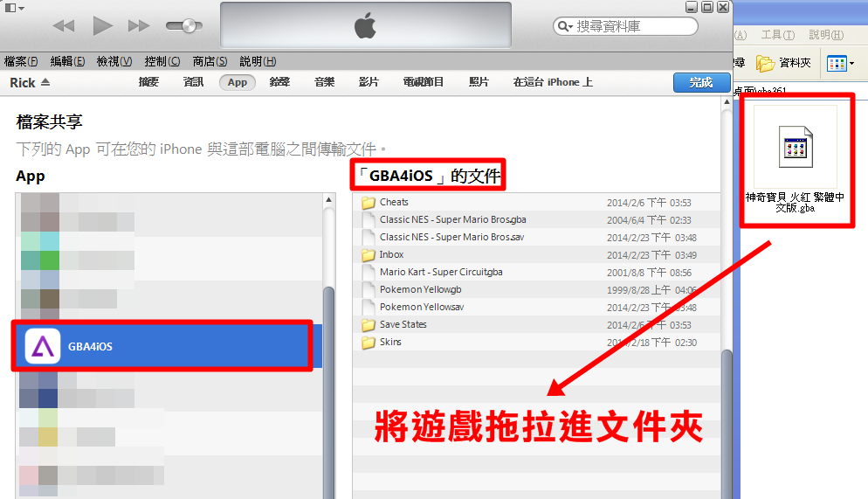Select the 神奇寶貝 火紅 .gba file in Explorer

point(796,161)
